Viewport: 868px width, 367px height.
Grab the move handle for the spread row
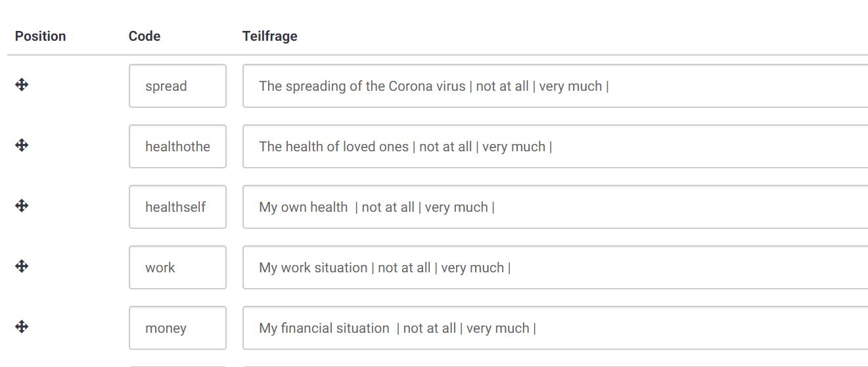pyautogui.click(x=22, y=84)
